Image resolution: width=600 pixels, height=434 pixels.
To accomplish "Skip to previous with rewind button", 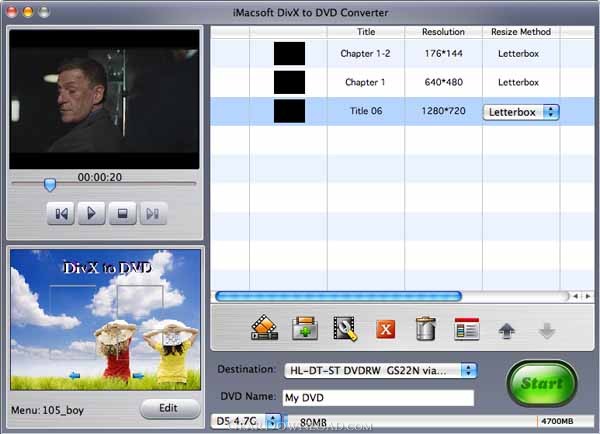I will tap(61, 213).
